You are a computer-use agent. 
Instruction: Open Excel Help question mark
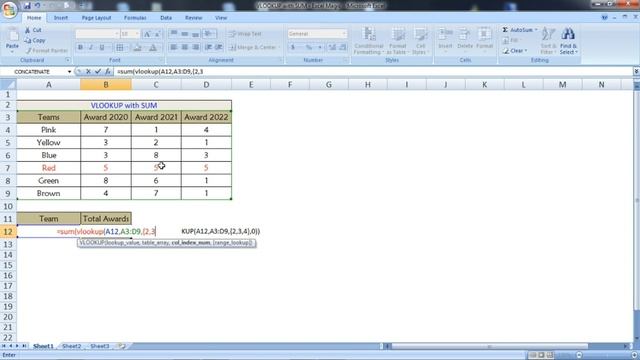(x=604, y=18)
